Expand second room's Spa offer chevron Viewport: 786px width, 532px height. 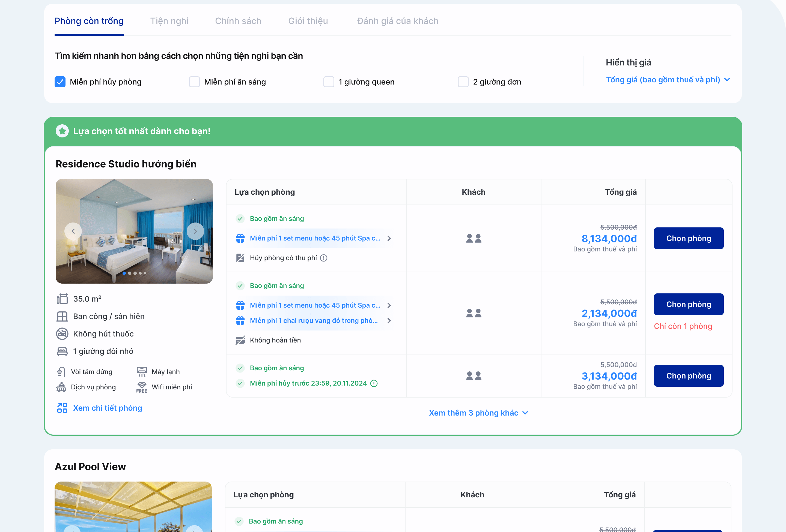389,305
